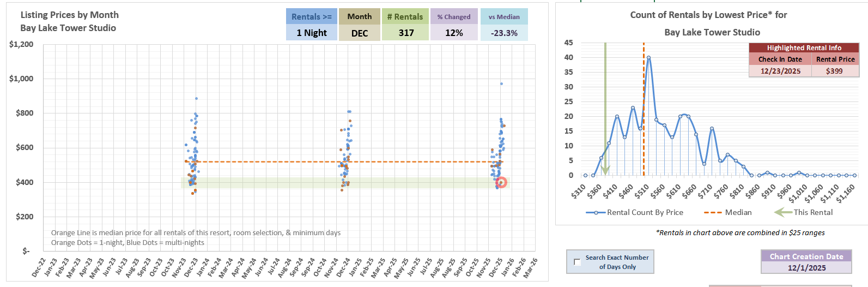
Task: Click the Highlighted Rental Info header
Action: pos(804,48)
